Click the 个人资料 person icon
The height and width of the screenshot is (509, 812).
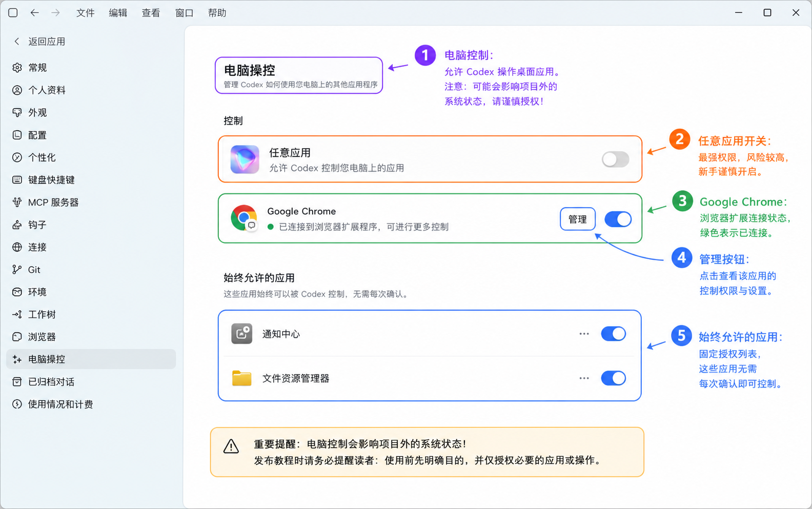(x=17, y=90)
